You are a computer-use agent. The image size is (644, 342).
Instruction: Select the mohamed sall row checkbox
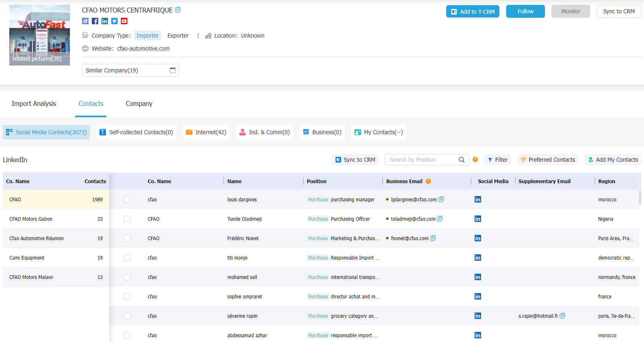(127, 277)
